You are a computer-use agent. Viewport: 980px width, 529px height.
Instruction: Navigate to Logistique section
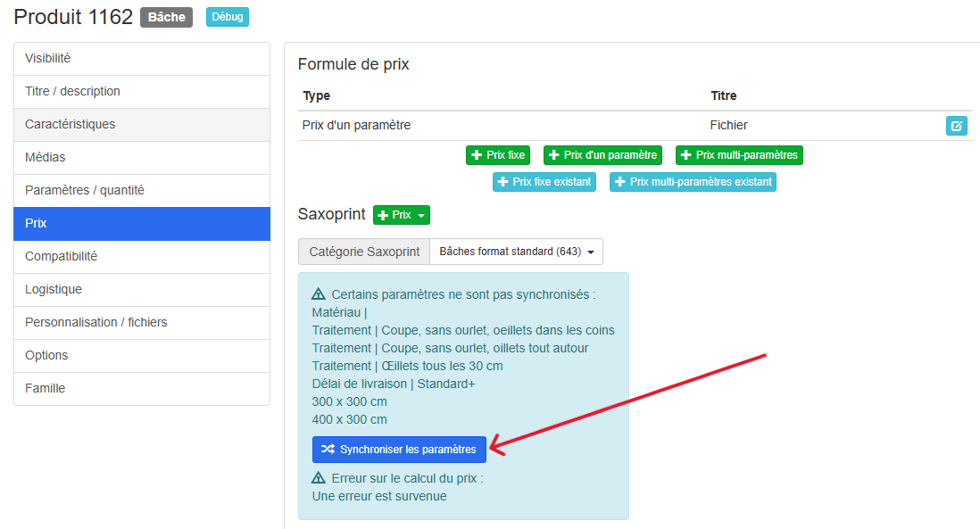coord(142,290)
